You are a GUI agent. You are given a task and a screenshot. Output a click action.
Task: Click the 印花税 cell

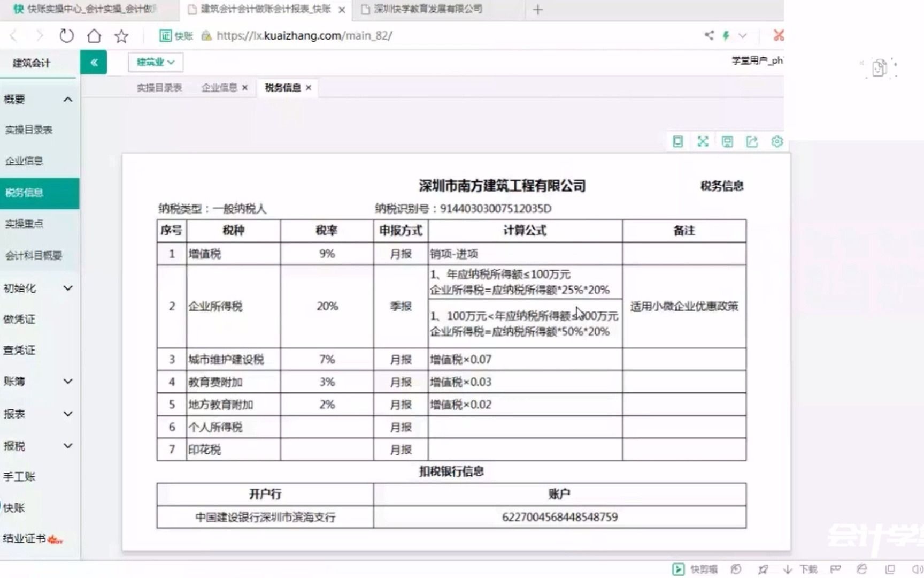pos(233,450)
